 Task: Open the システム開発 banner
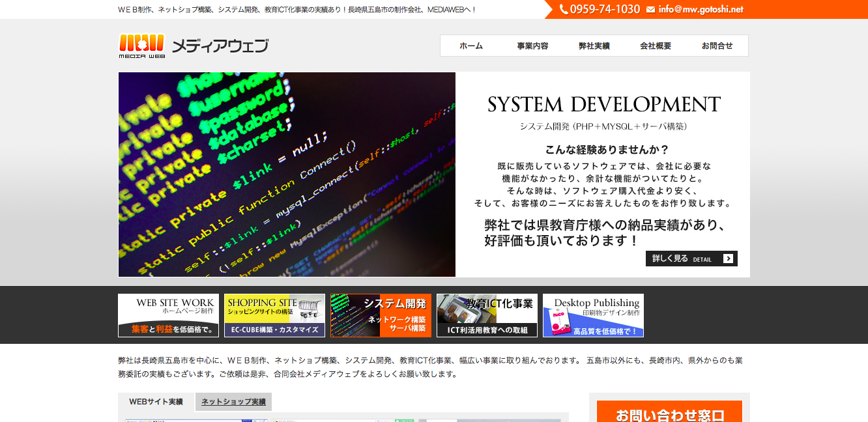pyautogui.click(x=381, y=315)
